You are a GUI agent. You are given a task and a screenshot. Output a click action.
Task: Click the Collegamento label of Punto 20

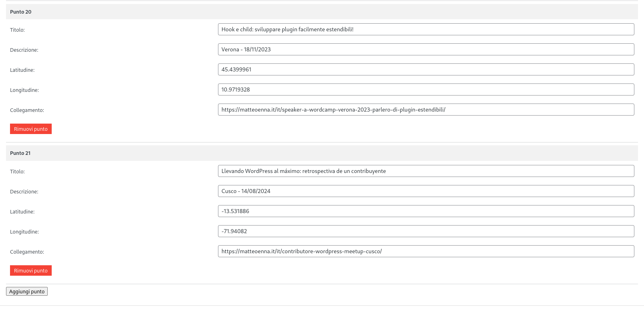(27, 110)
